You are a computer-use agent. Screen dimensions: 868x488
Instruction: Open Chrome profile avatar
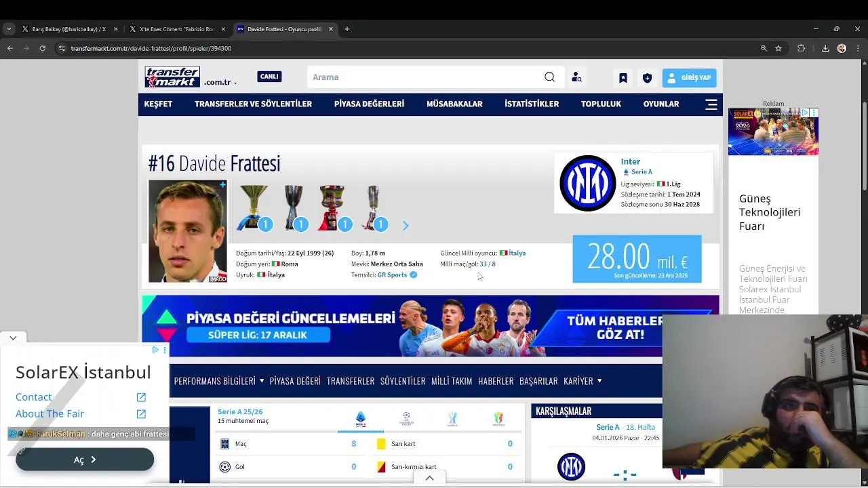pos(842,48)
